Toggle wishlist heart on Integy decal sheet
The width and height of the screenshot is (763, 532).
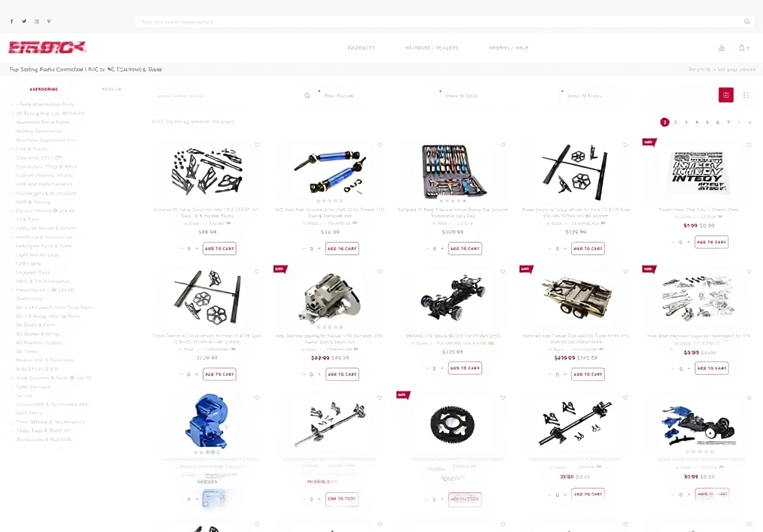pos(749,145)
